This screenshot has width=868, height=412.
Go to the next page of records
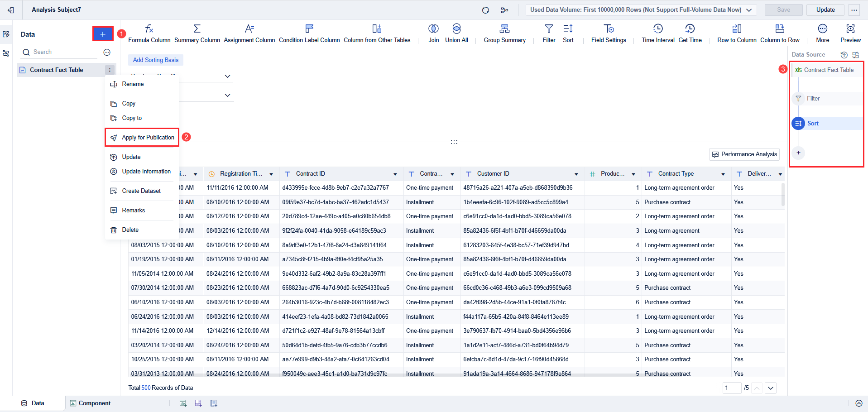(x=770, y=388)
